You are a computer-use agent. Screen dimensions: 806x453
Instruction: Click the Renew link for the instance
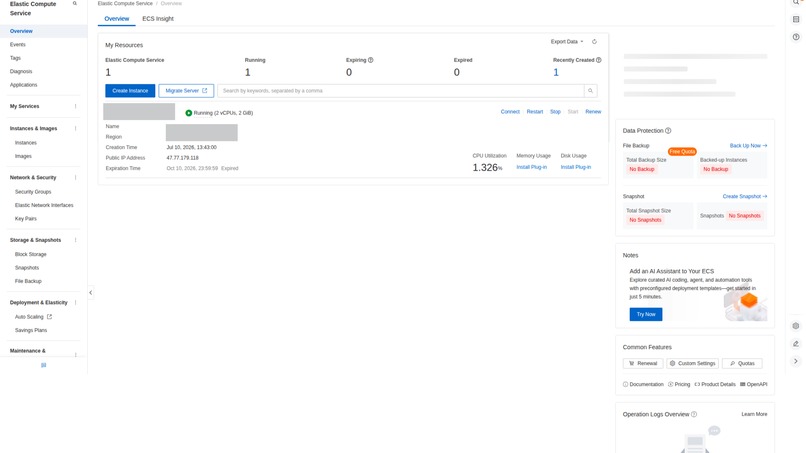[x=593, y=112]
